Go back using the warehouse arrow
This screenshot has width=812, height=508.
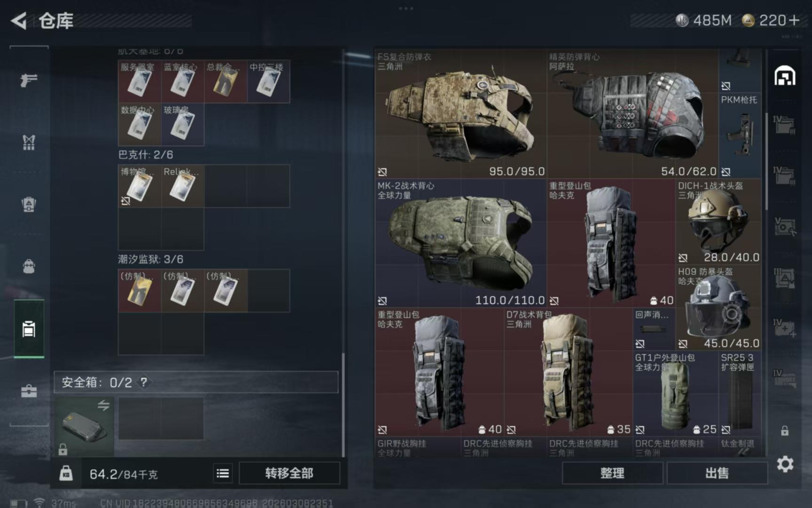point(19,21)
